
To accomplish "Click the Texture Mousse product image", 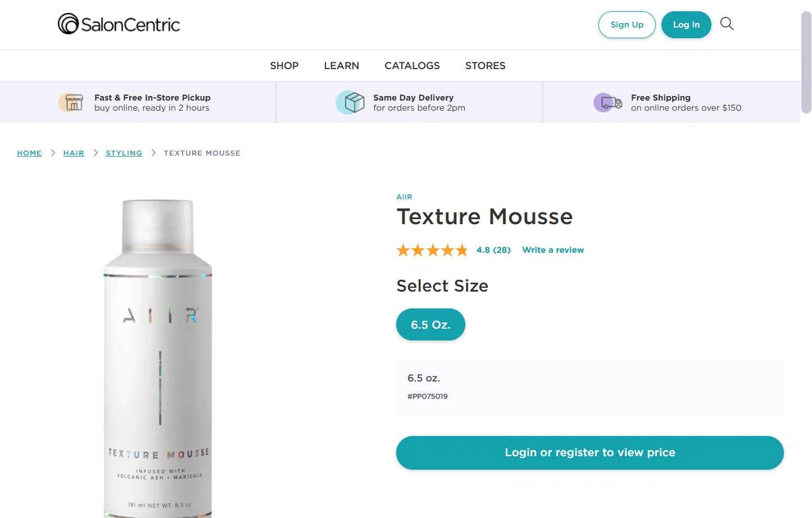I will (158, 358).
